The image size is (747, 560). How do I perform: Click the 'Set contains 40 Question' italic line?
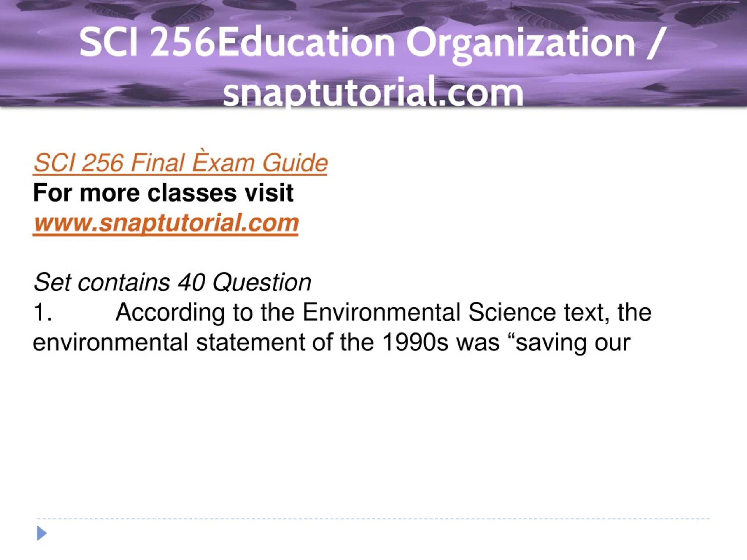(172, 282)
